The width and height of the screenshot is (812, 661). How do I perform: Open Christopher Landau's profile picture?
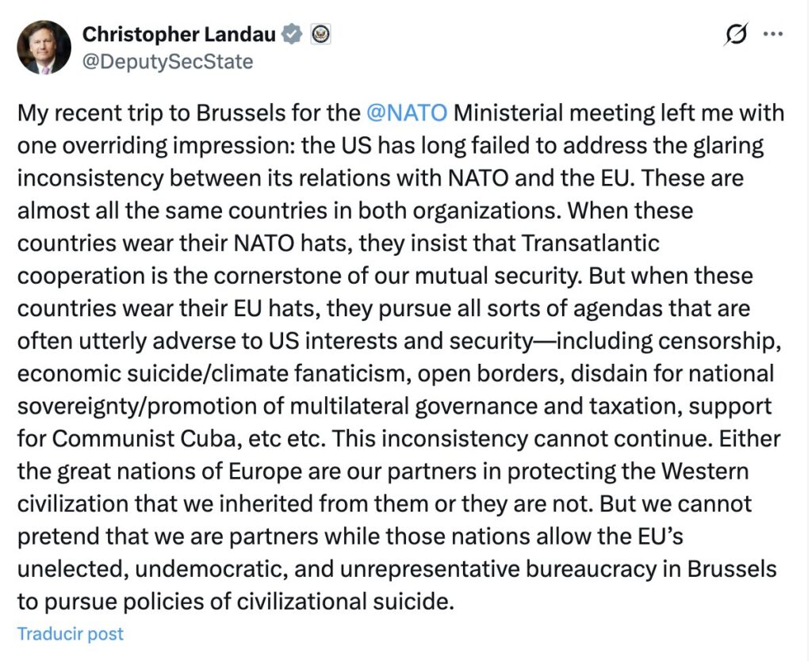44,48
